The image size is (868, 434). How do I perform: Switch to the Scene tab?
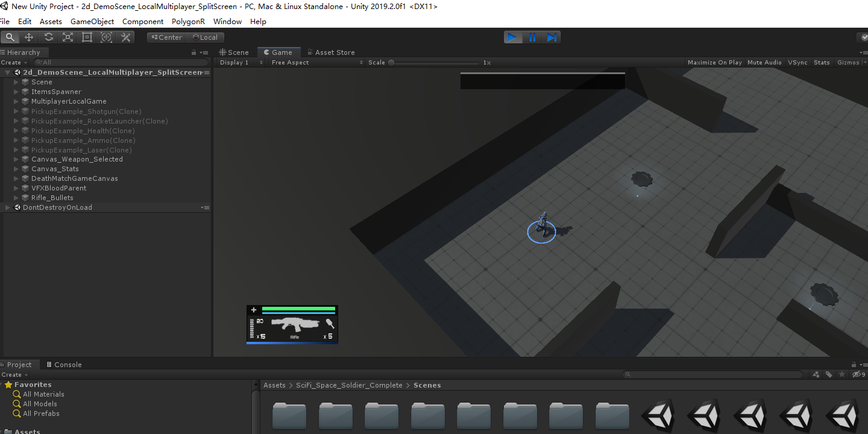click(x=234, y=52)
